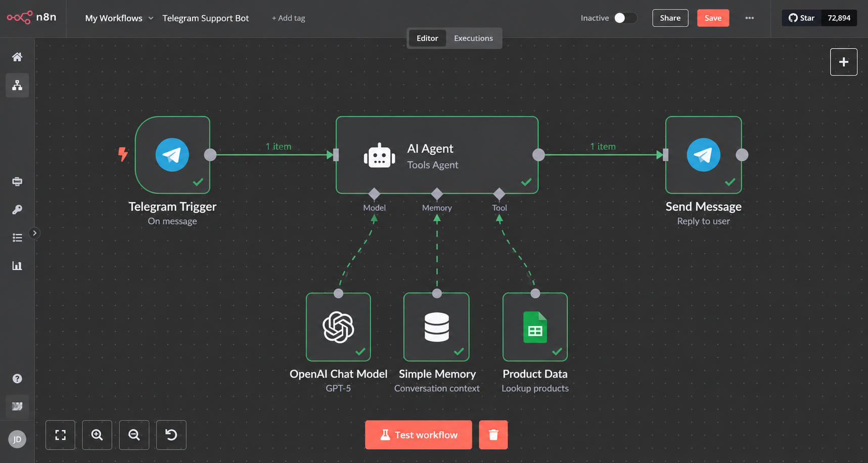Click the Send Message output connector
Image resolution: width=868 pixels, height=463 pixels.
742,155
